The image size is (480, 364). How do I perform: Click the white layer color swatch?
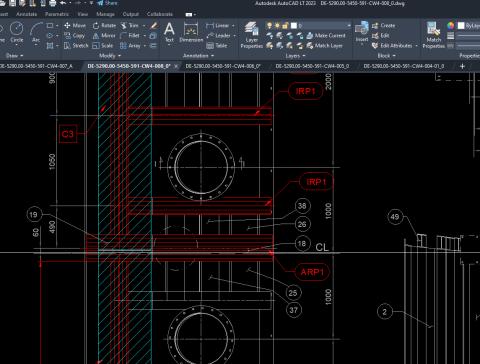pyautogui.click(x=294, y=25)
